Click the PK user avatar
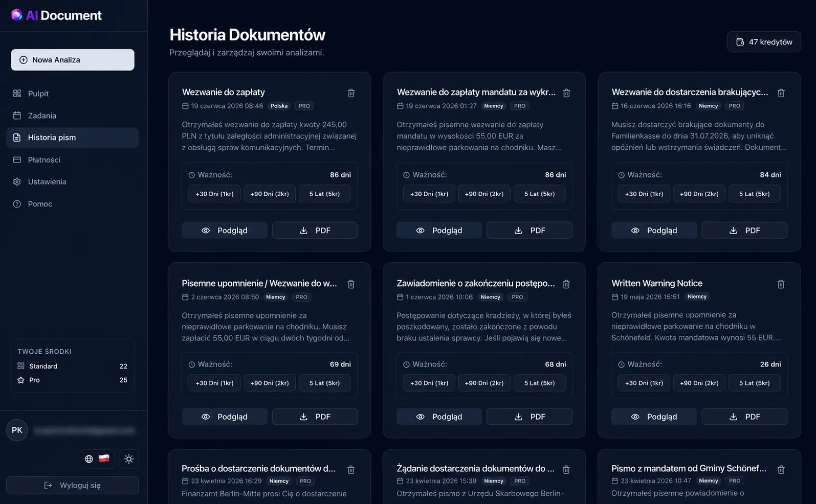 click(17, 430)
